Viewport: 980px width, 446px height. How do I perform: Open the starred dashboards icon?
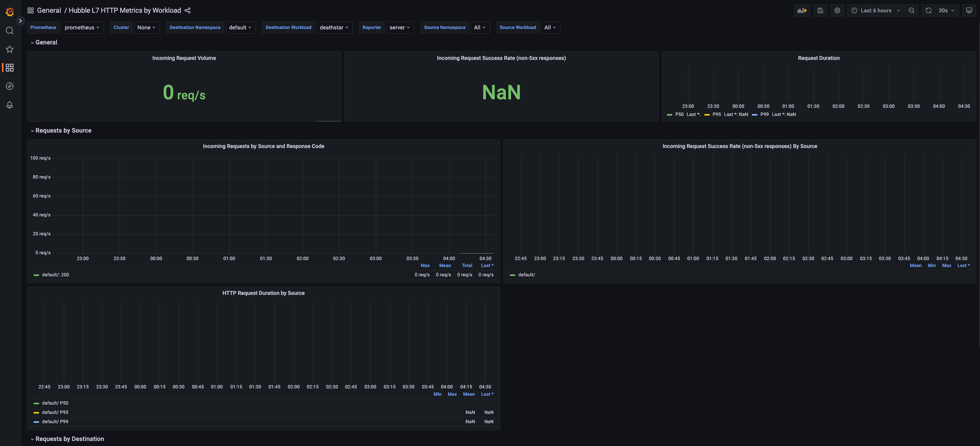point(10,49)
